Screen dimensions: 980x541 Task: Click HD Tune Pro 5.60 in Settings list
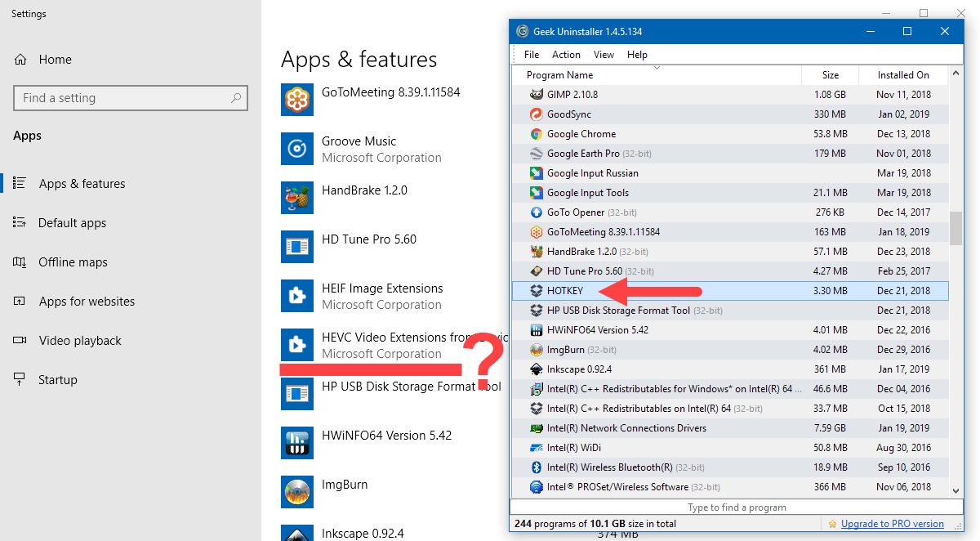coord(369,239)
